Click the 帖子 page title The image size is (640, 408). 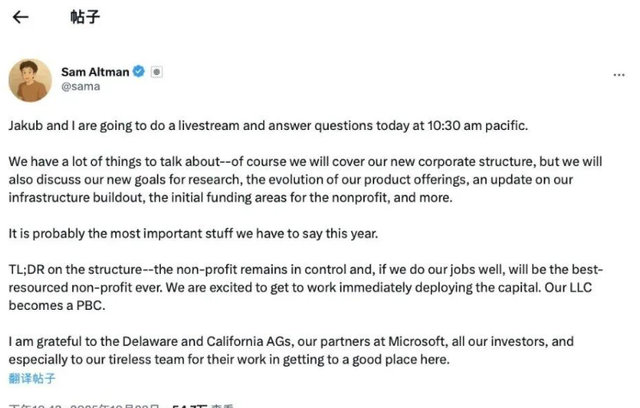pyautogui.click(x=85, y=18)
